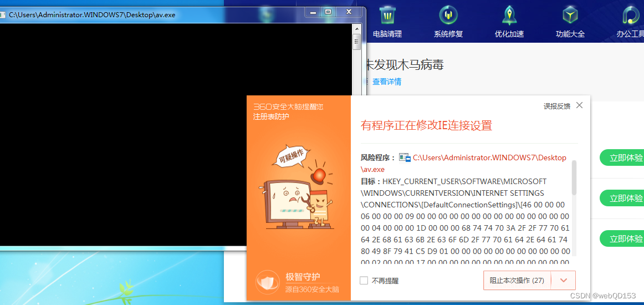Open 办公工具 icon in 360 toolbar
Viewport: 644px width, 305px height.
631,16
